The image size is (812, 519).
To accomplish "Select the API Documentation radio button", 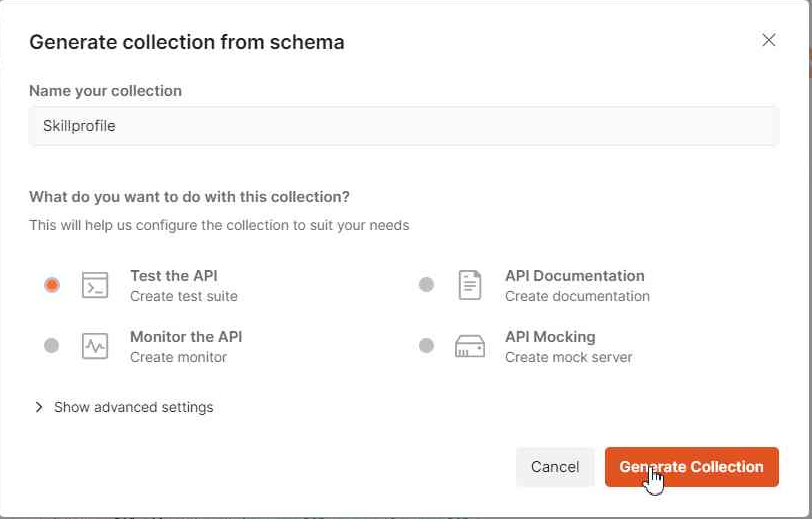I will click(426, 285).
